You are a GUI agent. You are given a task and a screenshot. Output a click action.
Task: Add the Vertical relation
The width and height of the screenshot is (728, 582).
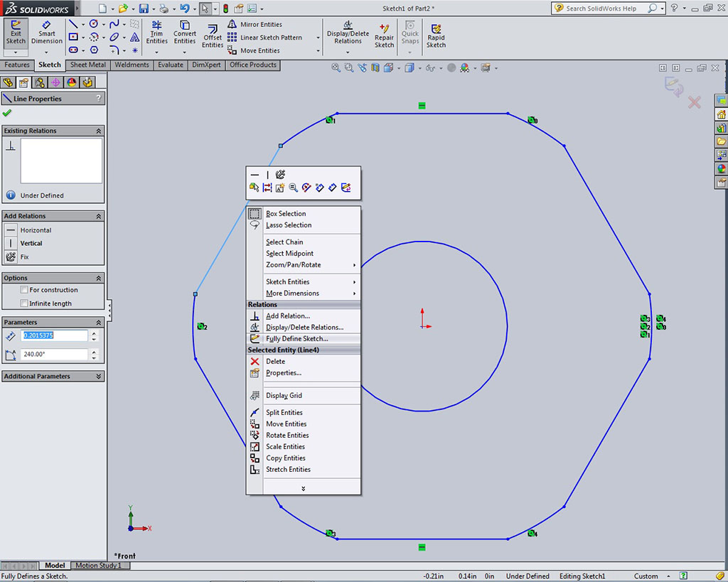click(x=31, y=243)
